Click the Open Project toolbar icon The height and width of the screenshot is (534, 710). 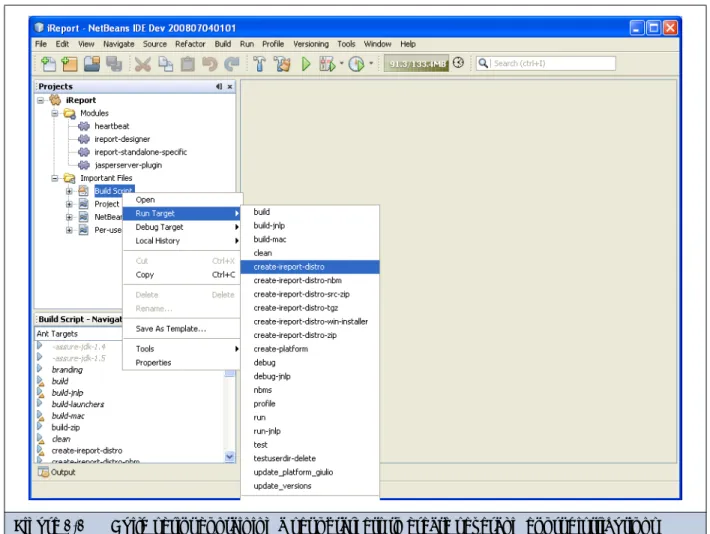[92, 64]
